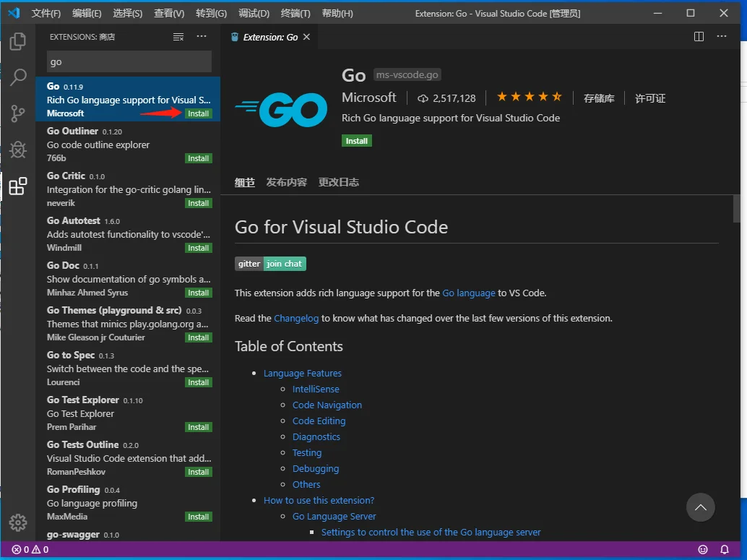Open the 查看(V) menu

tap(168, 13)
